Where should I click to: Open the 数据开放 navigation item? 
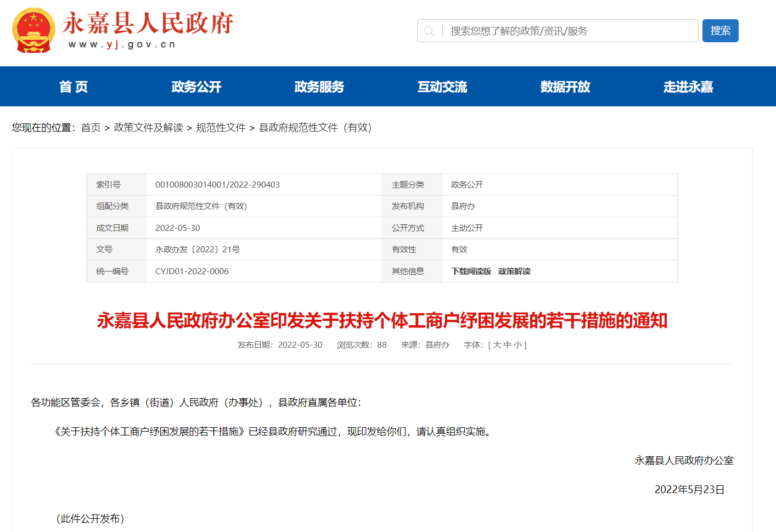(x=565, y=87)
